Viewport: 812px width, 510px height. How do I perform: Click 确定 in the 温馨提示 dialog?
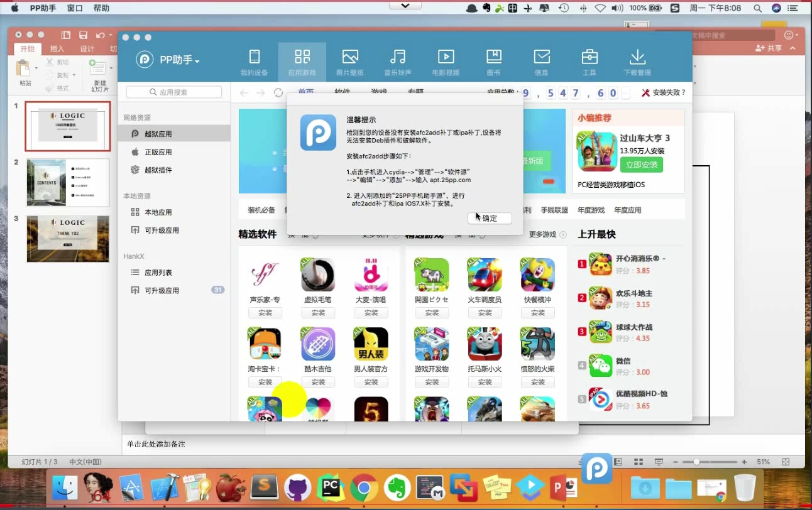click(x=490, y=218)
